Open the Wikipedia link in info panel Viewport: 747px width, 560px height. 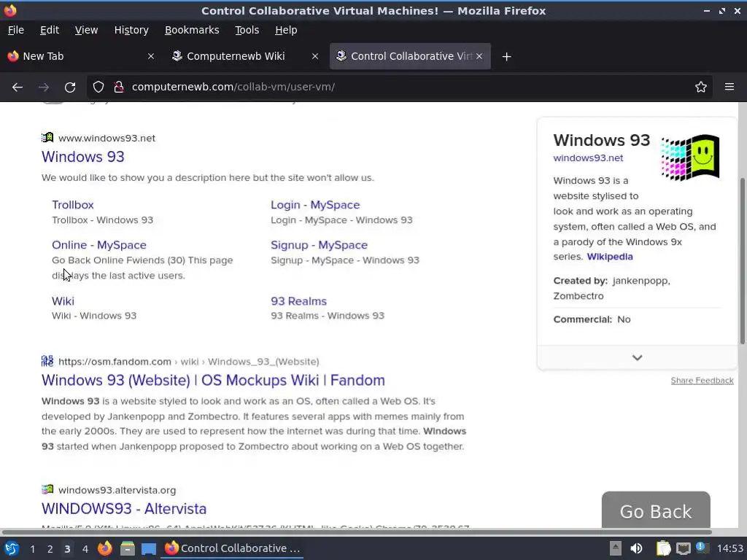609,257
